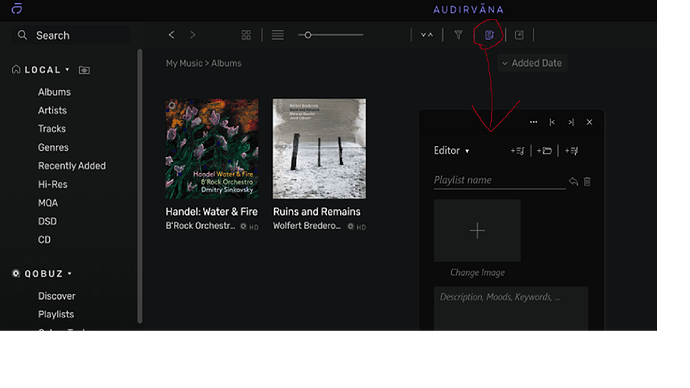This screenshot has height=388, width=690.
Task: Click the Qobuz logo icon in the sidebar
Action: click(x=16, y=273)
